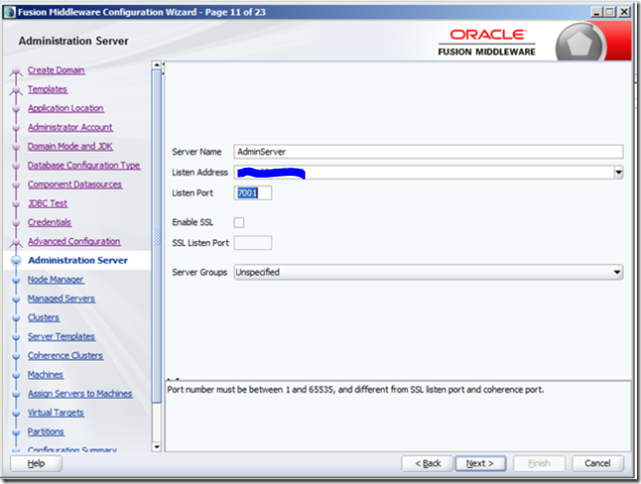Click the Help button
Screen dimensions: 641x484
[x=36, y=464]
